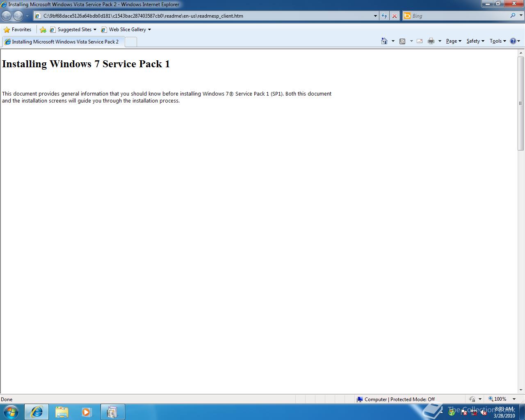Expand the address bar history dropdown
The image size is (525, 420).
[x=375, y=16]
